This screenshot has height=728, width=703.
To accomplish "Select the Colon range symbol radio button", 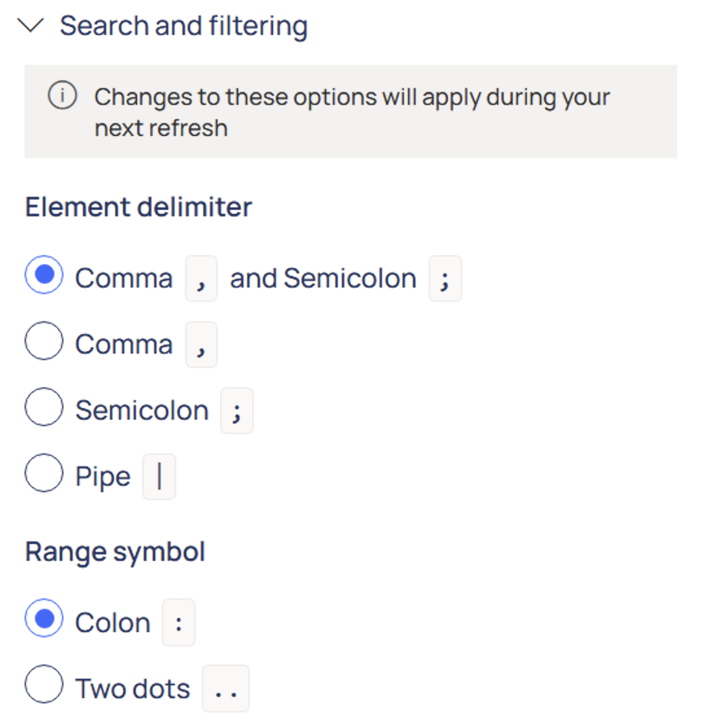I will click(44, 620).
